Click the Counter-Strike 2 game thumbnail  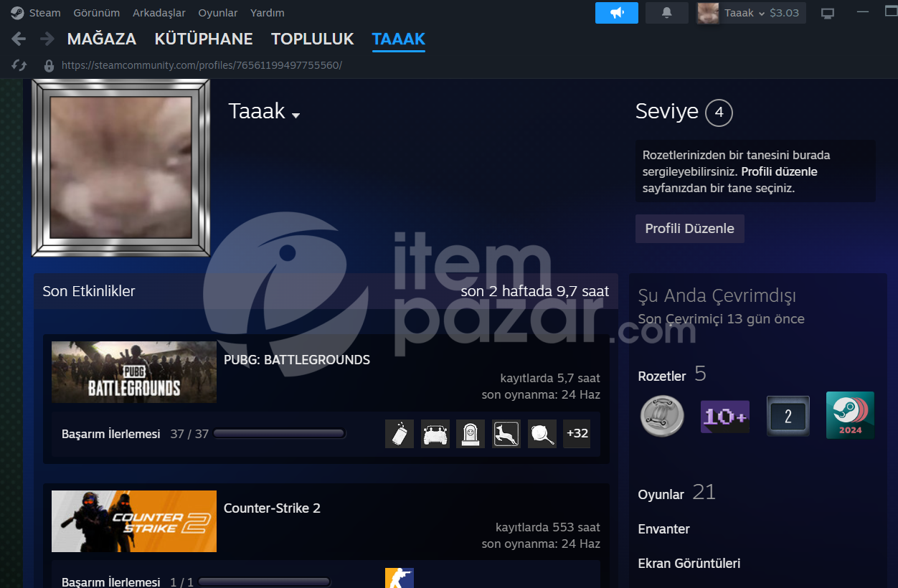click(x=134, y=521)
